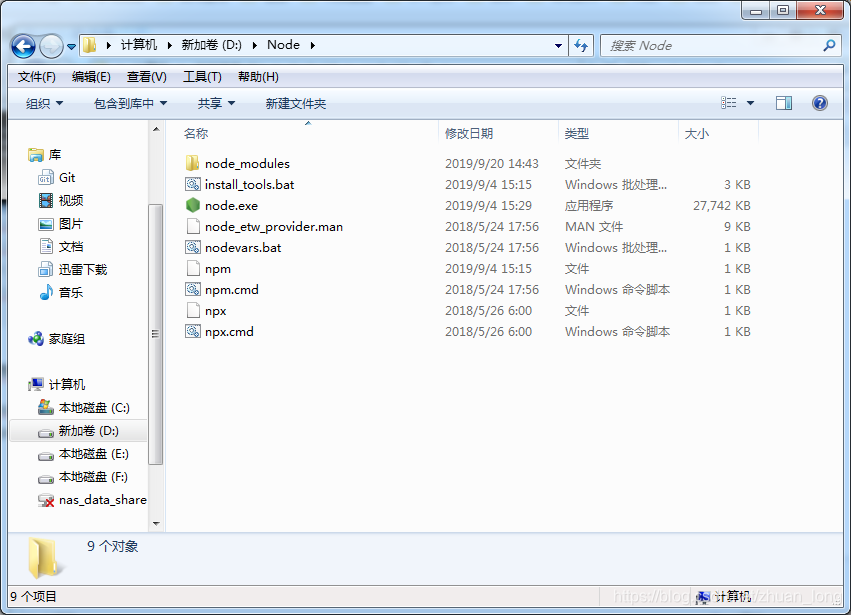Image resolution: width=851 pixels, height=615 pixels.
Task: Click the folder icon in address bar
Action: [90, 45]
